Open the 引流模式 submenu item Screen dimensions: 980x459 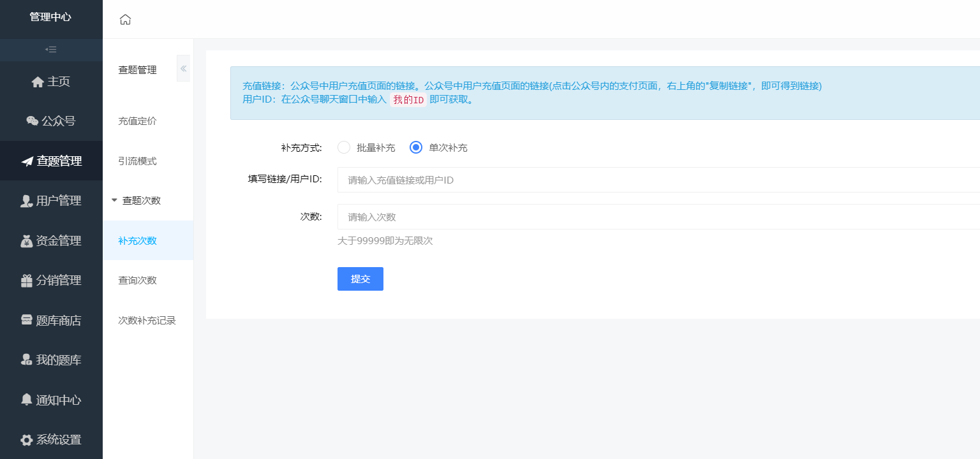(x=148, y=161)
